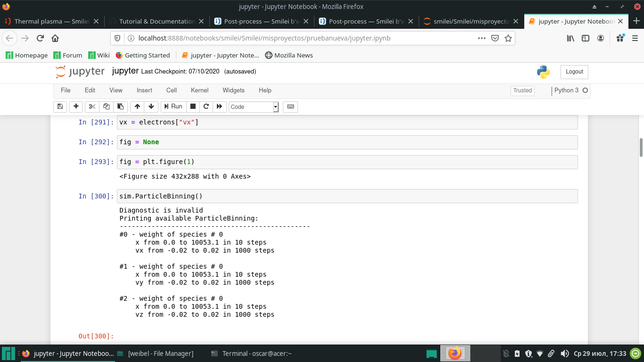Image resolution: width=644 pixels, height=362 pixels.
Task: Move selected cell down arrow
Action: tap(151, 107)
